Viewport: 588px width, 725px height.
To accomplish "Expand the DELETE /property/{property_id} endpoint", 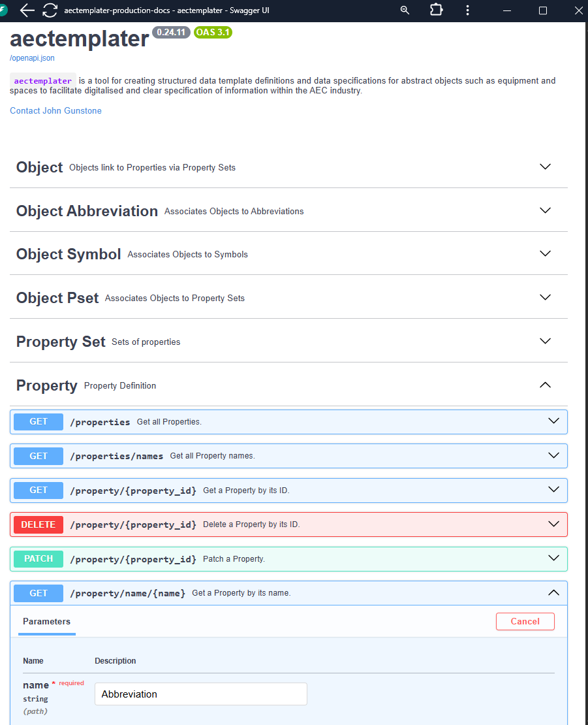I will click(x=554, y=524).
